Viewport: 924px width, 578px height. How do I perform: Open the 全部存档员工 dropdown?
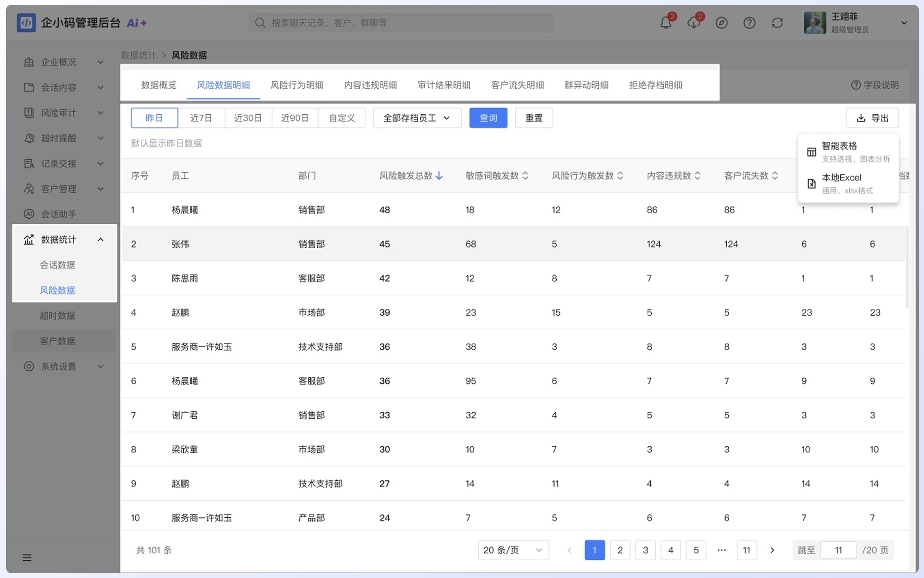click(417, 118)
